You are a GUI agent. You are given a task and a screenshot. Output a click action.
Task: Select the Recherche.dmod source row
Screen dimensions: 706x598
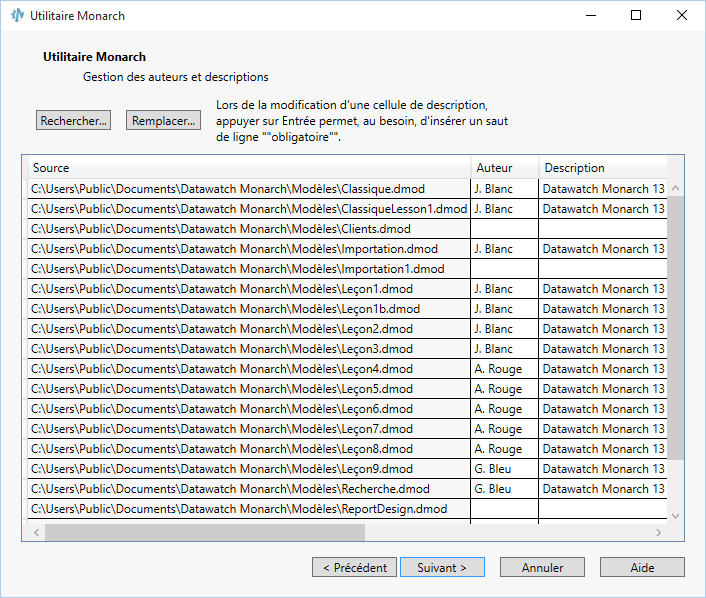pyautogui.click(x=248, y=489)
